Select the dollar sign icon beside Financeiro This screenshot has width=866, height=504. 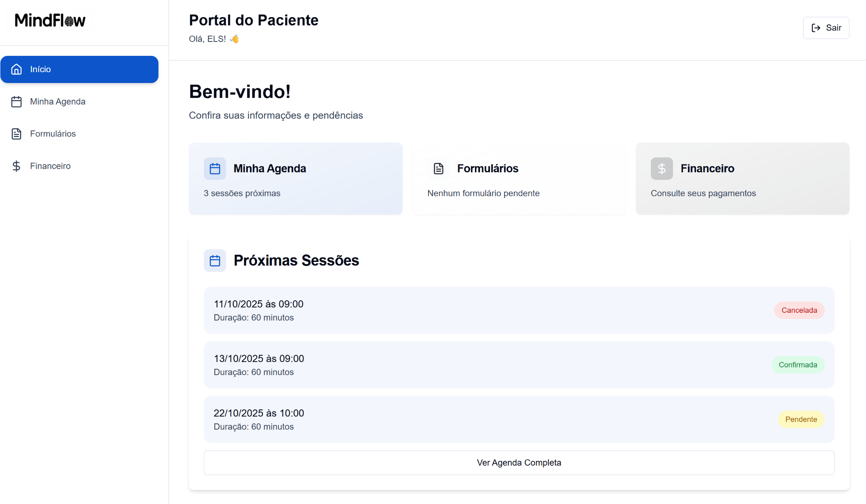pyautogui.click(x=16, y=166)
